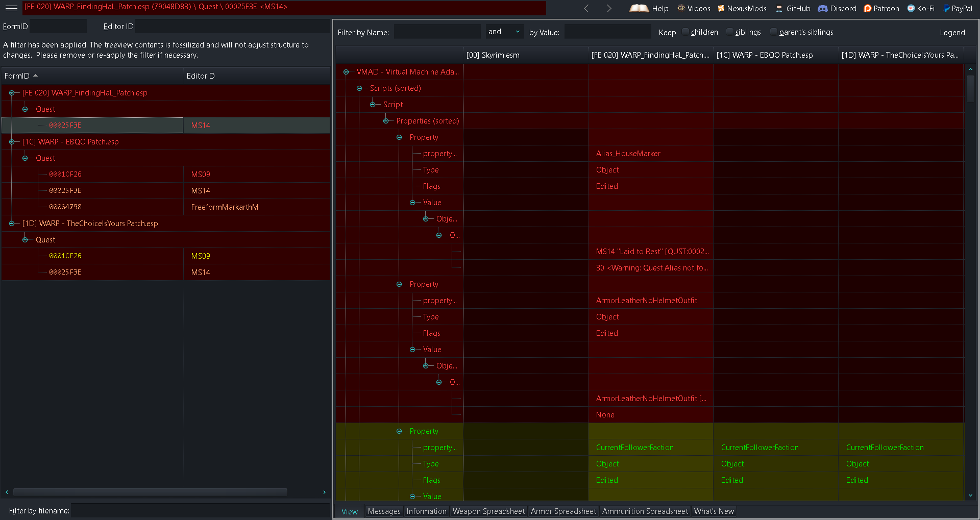The height and width of the screenshot is (520, 980).
Task: Support via the Ko-Fi icon
Action: pyautogui.click(x=920, y=8)
